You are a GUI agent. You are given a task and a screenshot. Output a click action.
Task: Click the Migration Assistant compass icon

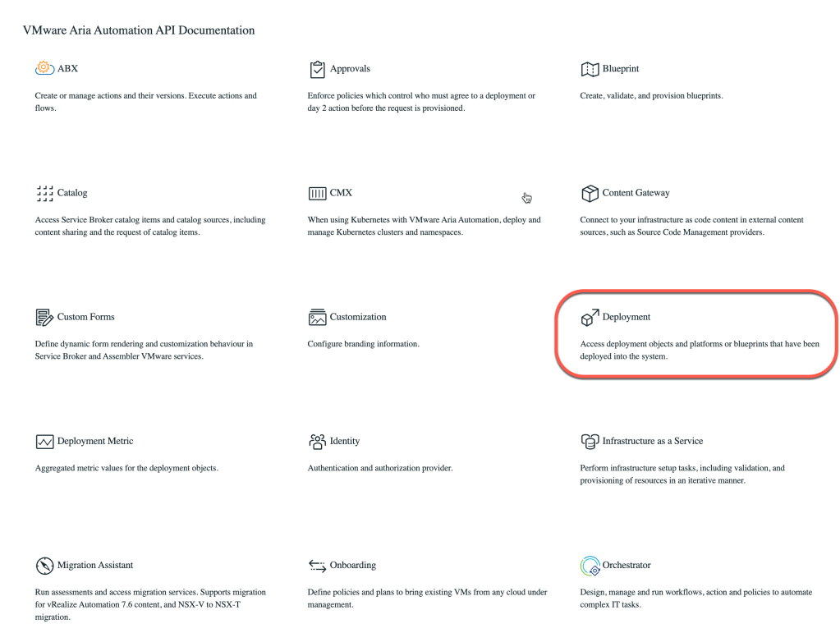43,565
